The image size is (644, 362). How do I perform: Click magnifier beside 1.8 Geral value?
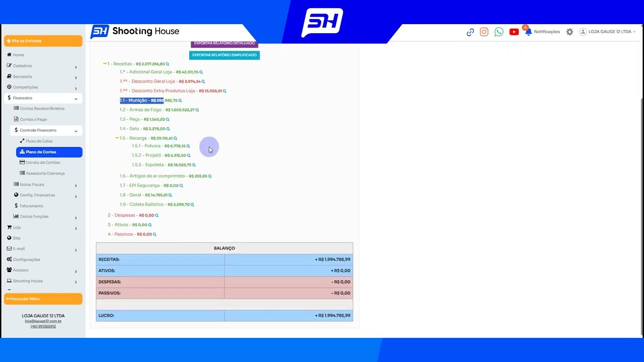[x=170, y=195]
